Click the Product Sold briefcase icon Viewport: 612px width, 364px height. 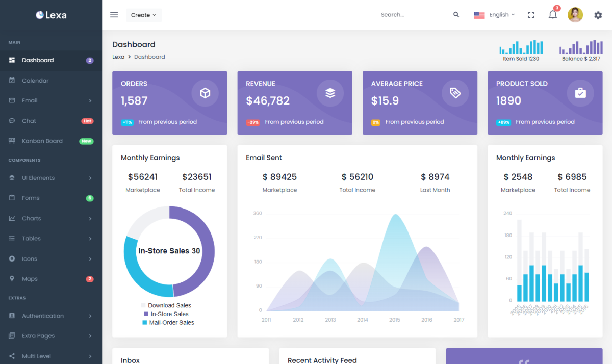pyautogui.click(x=580, y=93)
